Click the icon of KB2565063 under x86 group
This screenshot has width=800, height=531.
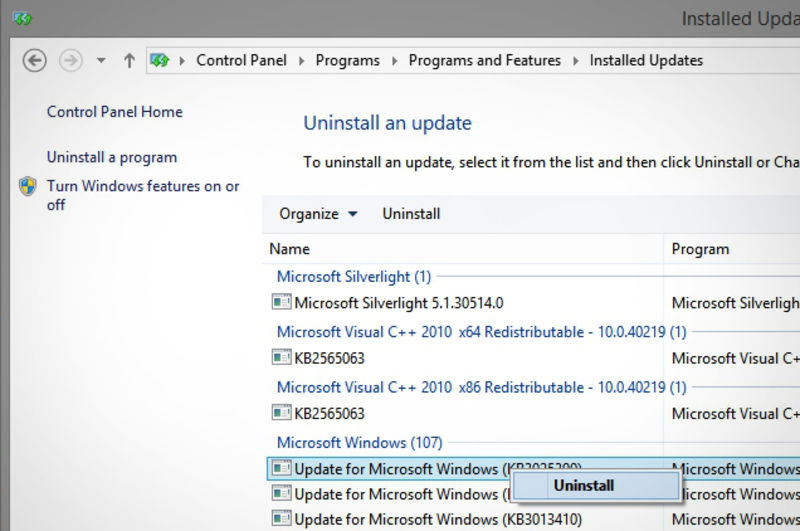click(281, 412)
